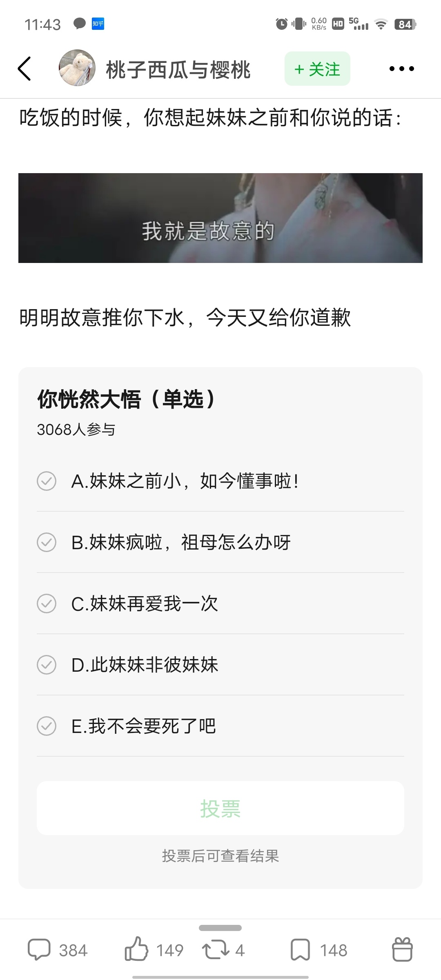Bookmark the post with 148 saves
441x980 pixels.
[x=319, y=950]
